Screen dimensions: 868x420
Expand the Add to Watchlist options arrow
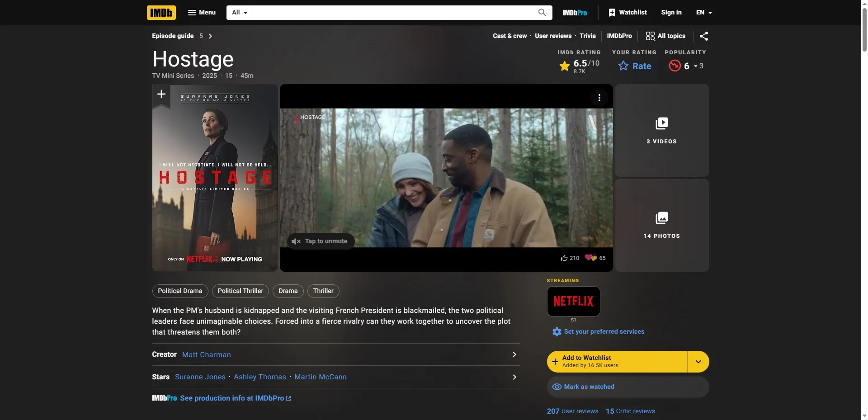[698, 361]
